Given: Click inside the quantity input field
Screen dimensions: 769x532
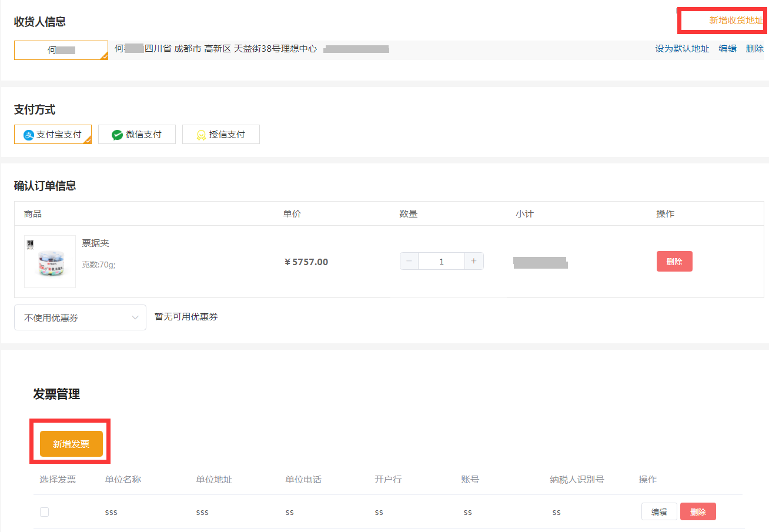Looking at the screenshot, I should tap(442, 261).
